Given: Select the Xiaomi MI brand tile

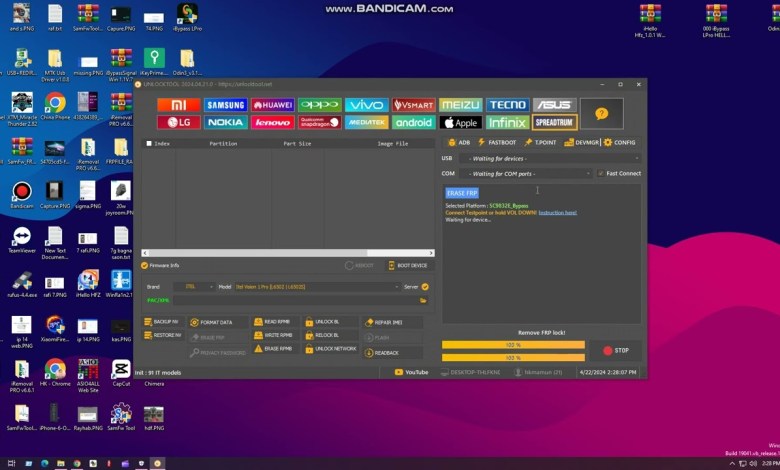Looking at the screenshot, I should click(x=179, y=105).
